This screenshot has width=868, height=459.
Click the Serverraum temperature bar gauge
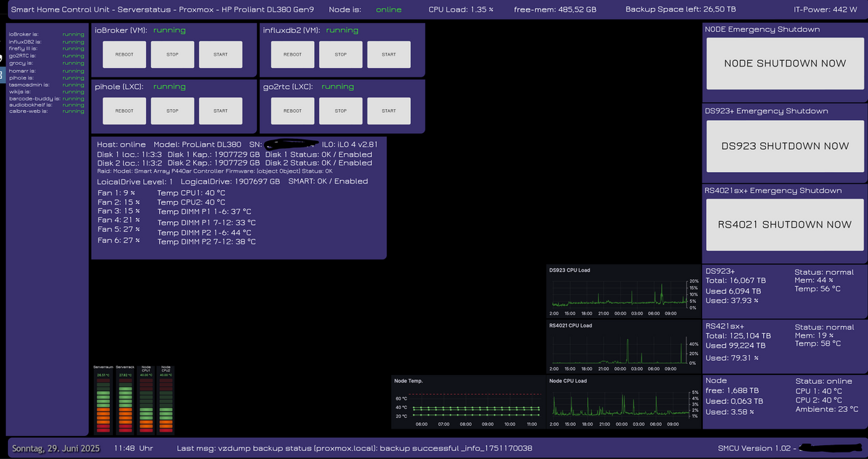point(103,400)
